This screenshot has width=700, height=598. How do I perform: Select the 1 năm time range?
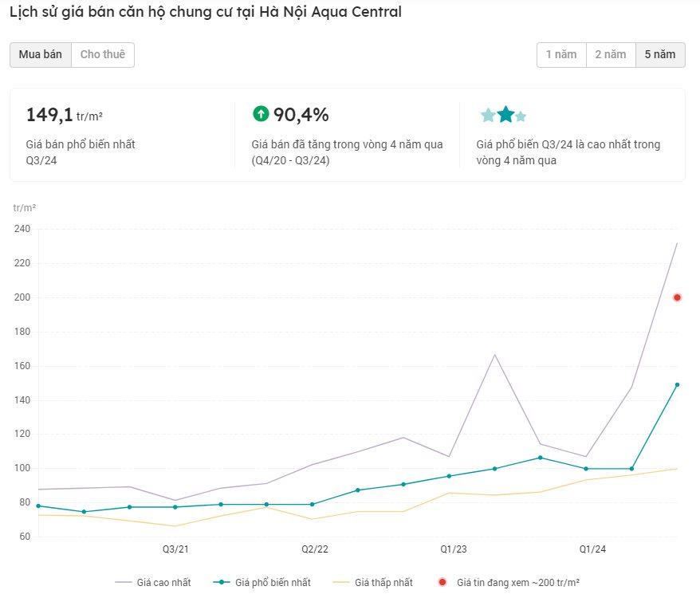tap(561, 55)
